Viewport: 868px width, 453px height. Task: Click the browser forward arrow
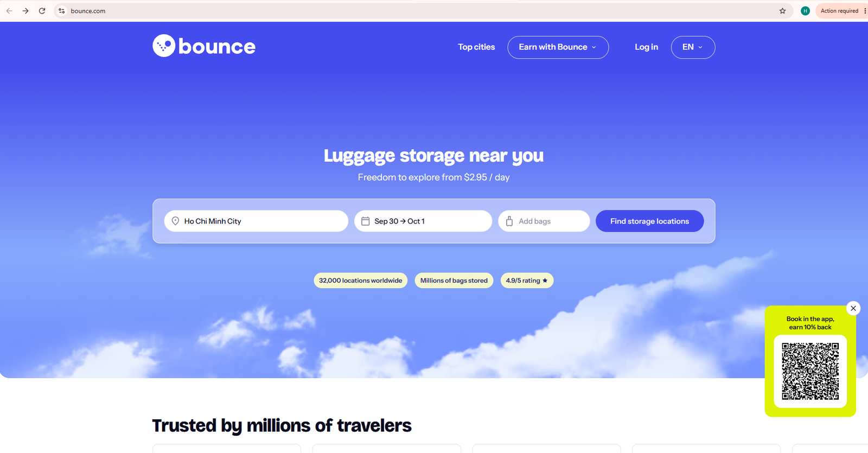25,11
